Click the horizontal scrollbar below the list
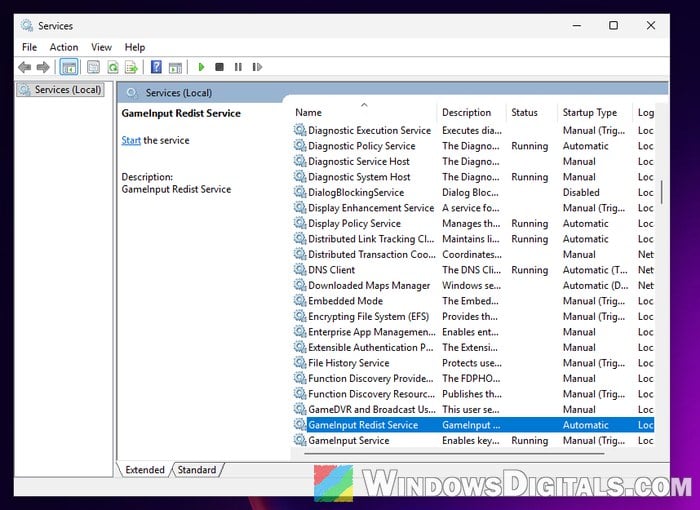This screenshot has width=700, height=510. pos(454,454)
